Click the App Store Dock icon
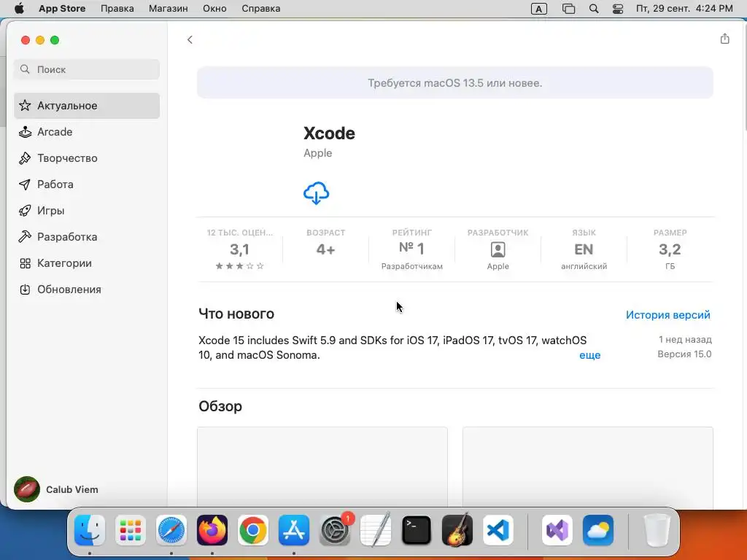 294,530
